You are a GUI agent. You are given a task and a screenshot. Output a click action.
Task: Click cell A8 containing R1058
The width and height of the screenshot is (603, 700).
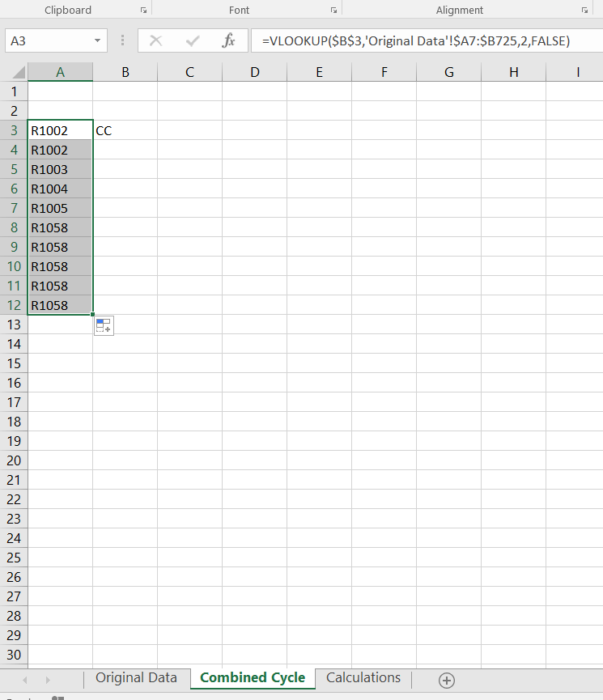click(60, 227)
